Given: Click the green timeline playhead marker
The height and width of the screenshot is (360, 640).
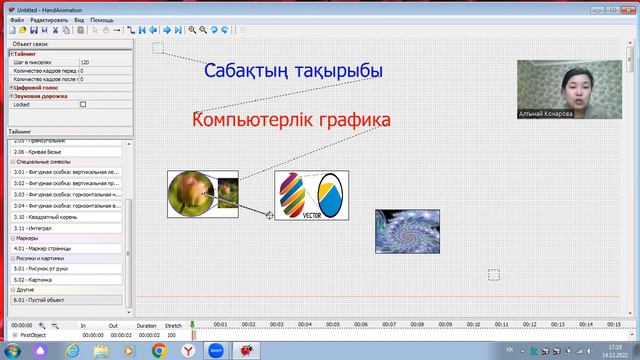Looking at the screenshot, I should tap(193, 325).
